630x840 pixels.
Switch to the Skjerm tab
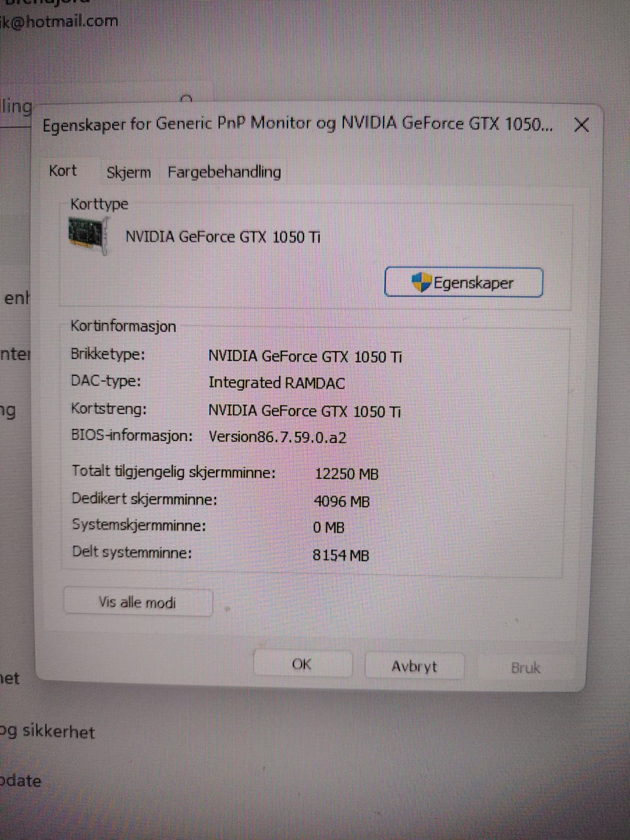coord(129,172)
